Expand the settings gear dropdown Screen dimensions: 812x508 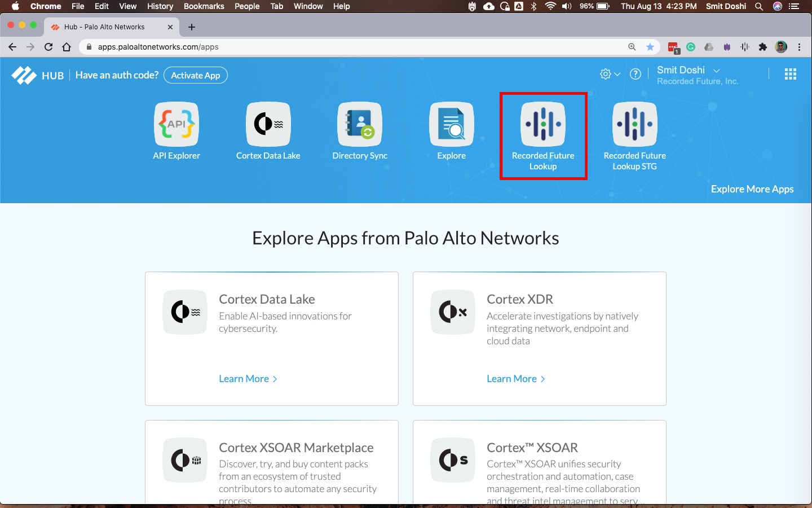coord(610,75)
